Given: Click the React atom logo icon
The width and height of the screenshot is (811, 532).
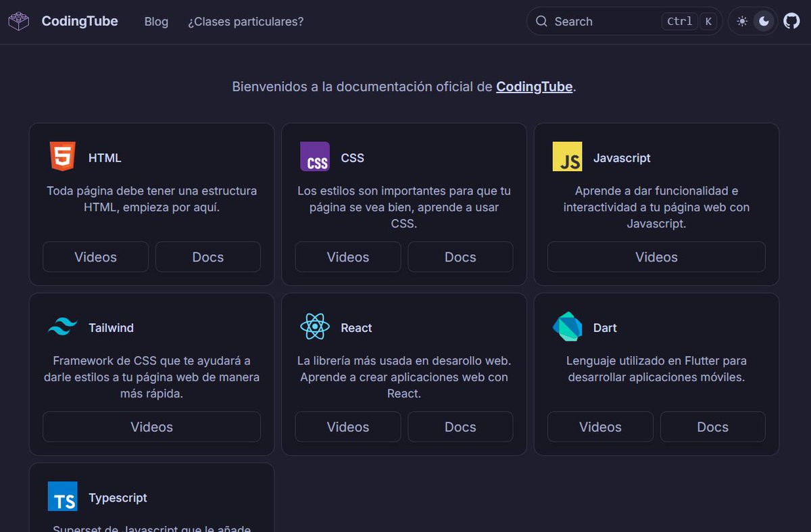Looking at the screenshot, I should (315, 327).
